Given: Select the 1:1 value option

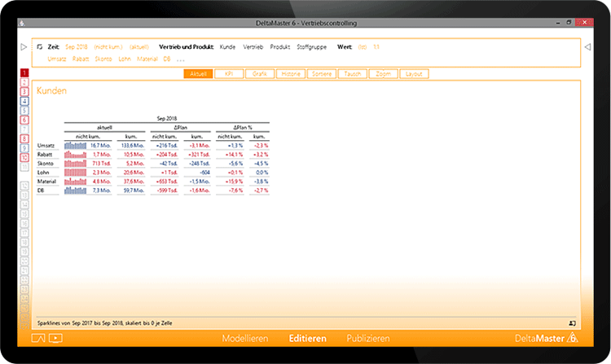Looking at the screenshot, I should (x=376, y=46).
